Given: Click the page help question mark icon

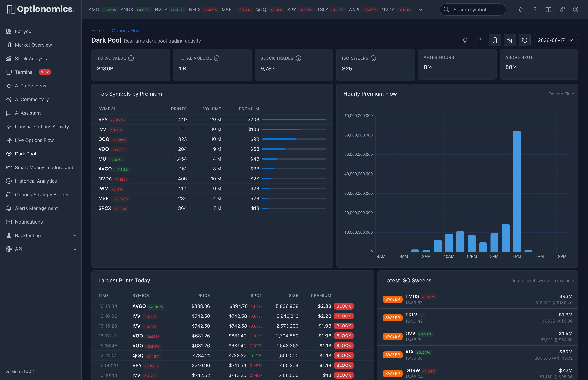Looking at the screenshot, I should [x=480, y=40].
